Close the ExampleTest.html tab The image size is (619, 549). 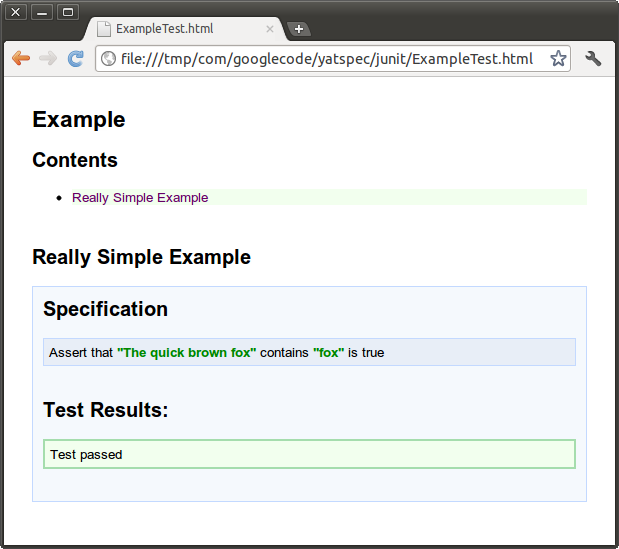point(270,29)
